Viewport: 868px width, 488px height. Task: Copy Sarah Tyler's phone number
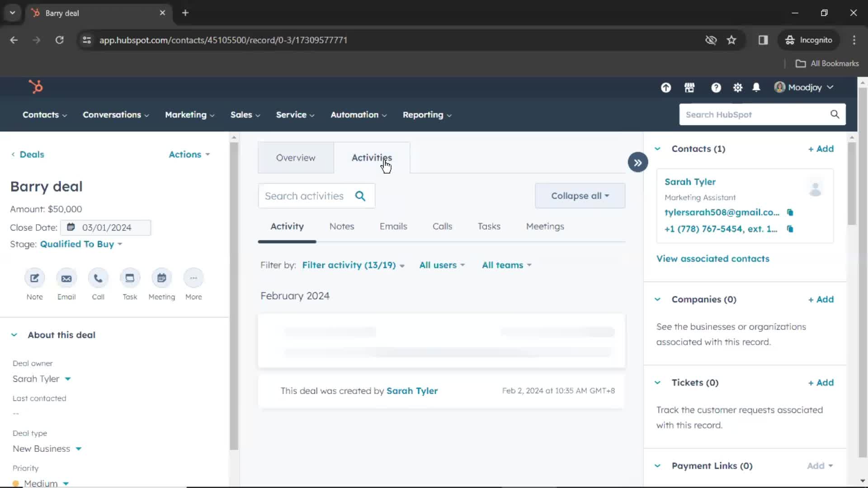(x=790, y=229)
